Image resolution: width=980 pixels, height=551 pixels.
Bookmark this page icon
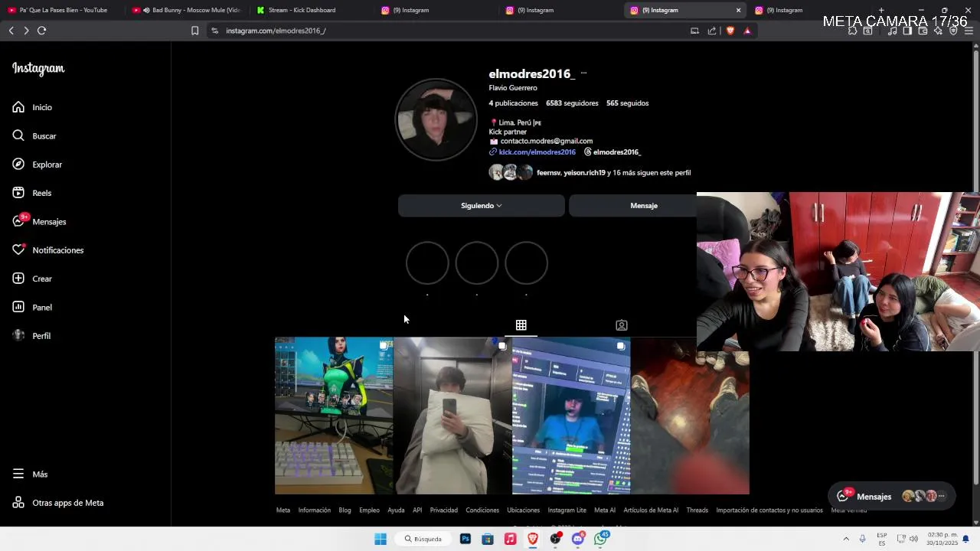click(194, 31)
